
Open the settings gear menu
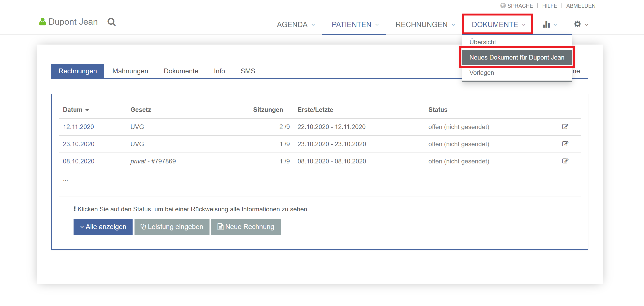pos(581,24)
